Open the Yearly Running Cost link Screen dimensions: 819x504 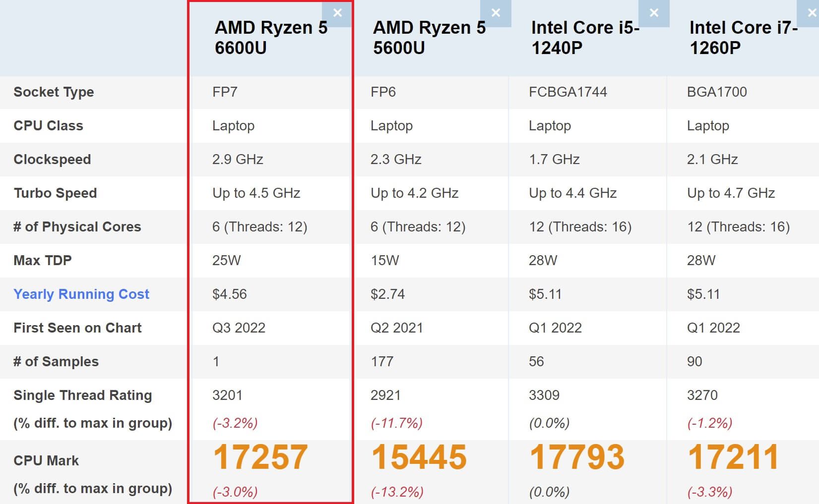(81, 294)
